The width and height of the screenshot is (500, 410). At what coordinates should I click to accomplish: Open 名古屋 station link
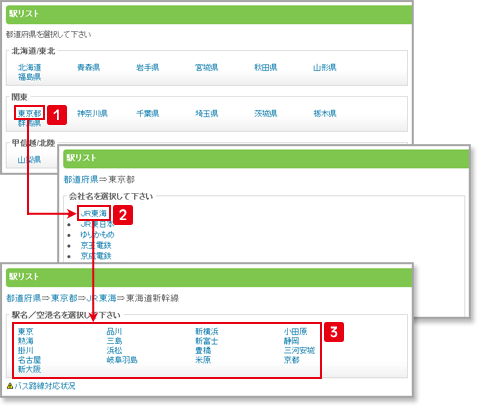pyautogui.click(x=29, y=360)
